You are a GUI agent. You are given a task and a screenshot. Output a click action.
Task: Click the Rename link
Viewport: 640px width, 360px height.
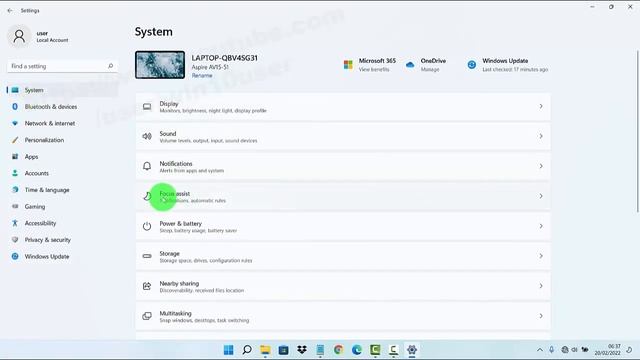202,76
